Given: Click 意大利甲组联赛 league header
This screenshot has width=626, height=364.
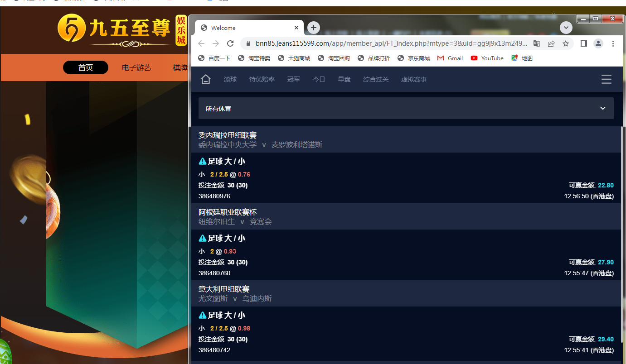Looking at the screenshot, I should 224,289.
